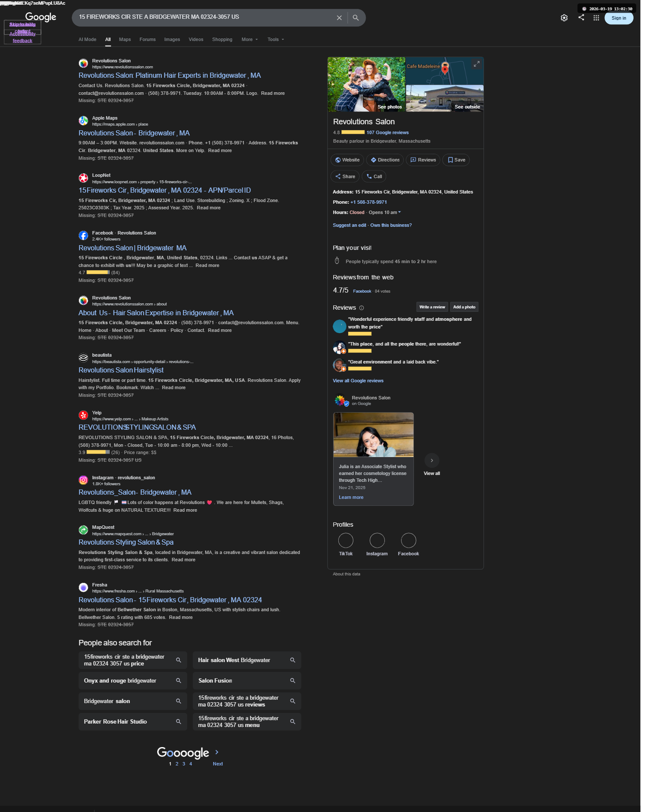The height and width of the screenshot is (812, 648).
Task: Click 'Own this business?' link
Action: click(x=391, y=226)
